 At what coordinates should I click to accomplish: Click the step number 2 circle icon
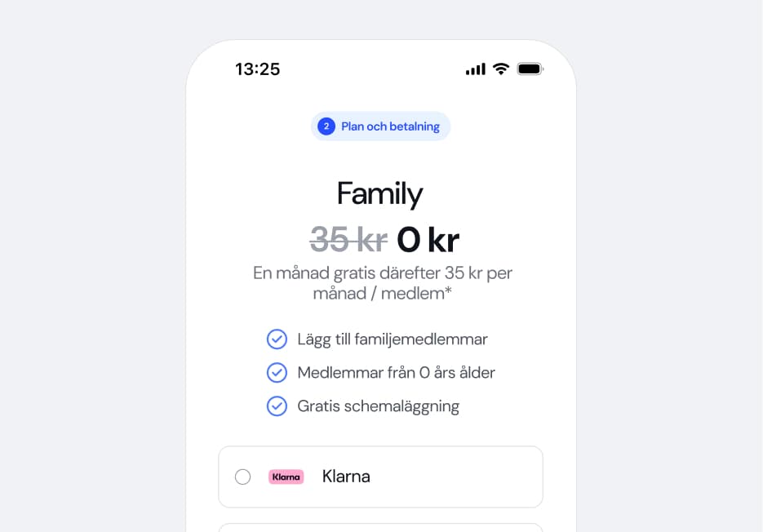tap(326, 126)
